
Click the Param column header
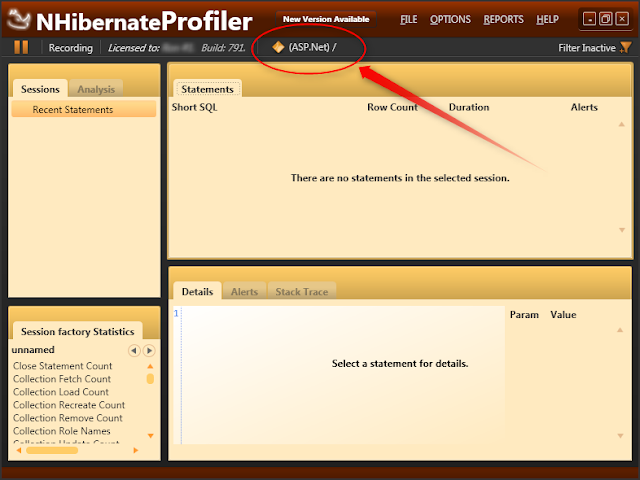click(524, 314)
